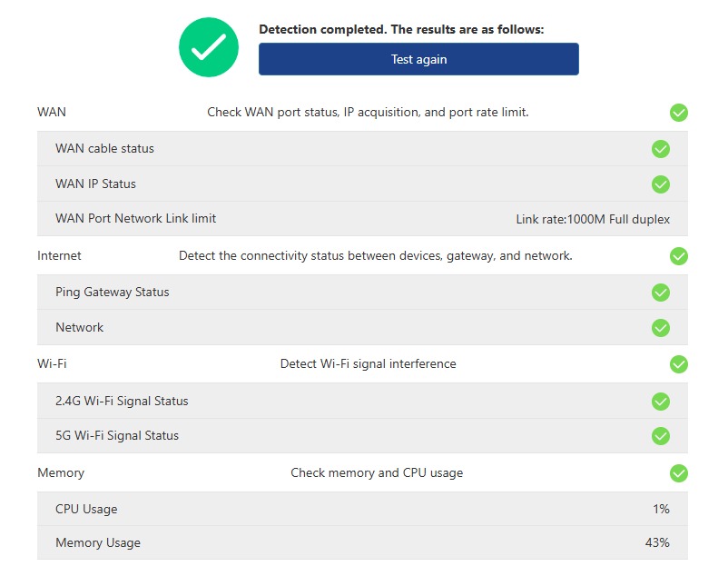This screenshot has width=728, height=566.
Task: Click the Wi-Fi section green status check
Action: [x=679, y=364]
